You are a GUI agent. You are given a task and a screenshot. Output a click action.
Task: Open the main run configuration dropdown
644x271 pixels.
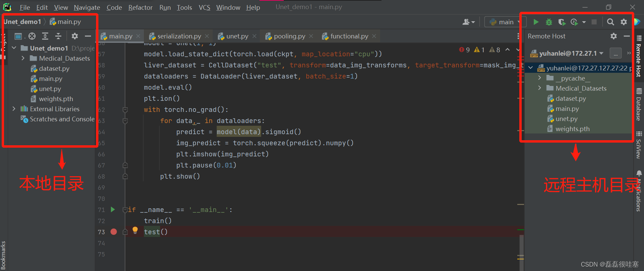coord(503,22)
